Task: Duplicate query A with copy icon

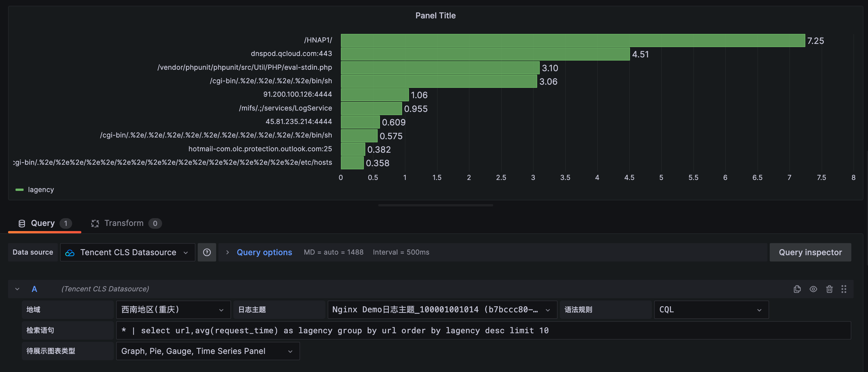Action: [x=797, y=289]
